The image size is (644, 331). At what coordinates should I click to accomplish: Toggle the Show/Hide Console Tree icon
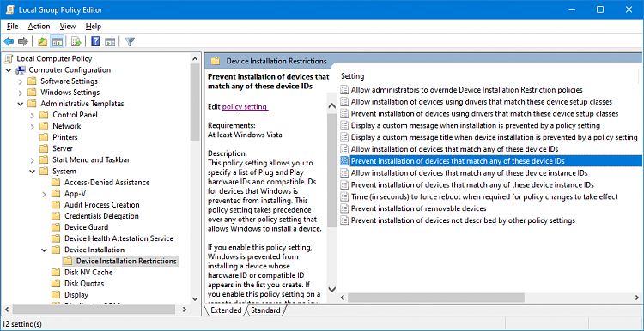pos(57,41)
